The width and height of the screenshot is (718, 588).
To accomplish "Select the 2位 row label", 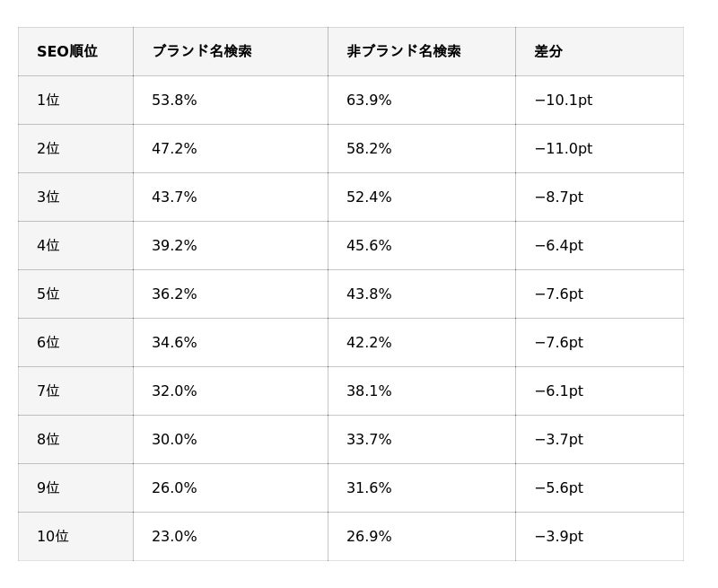I will point(75,148).
